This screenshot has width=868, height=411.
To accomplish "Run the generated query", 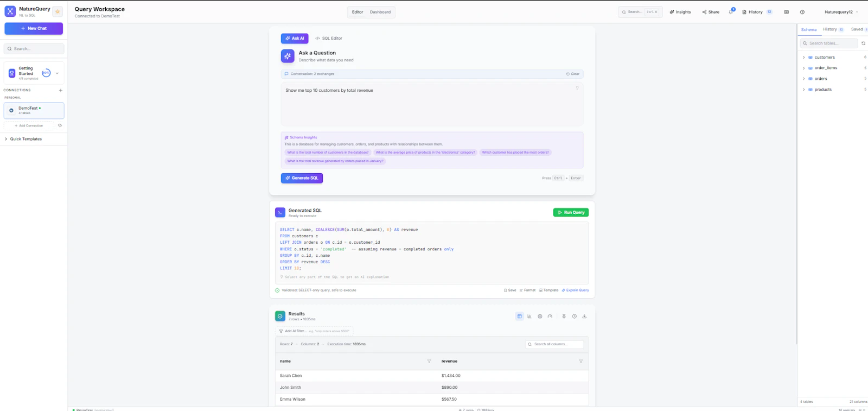I will [x=571, y=212].
